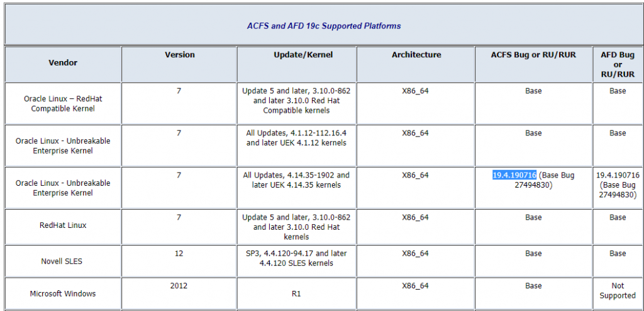This screenshot has width=644, height=311.
Task: Click the vendor cell of the UEK 4.14.35 row
Action: click(63, 188)
